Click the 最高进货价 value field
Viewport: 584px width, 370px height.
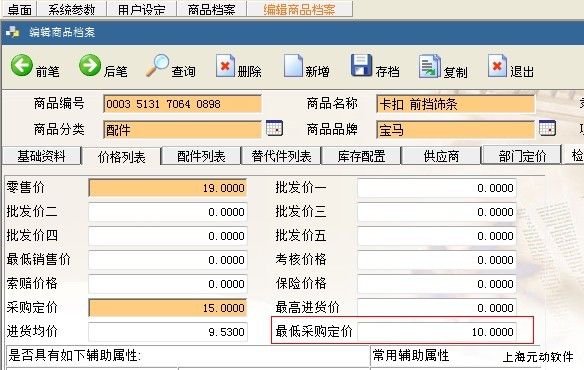[x=437, y=308]
